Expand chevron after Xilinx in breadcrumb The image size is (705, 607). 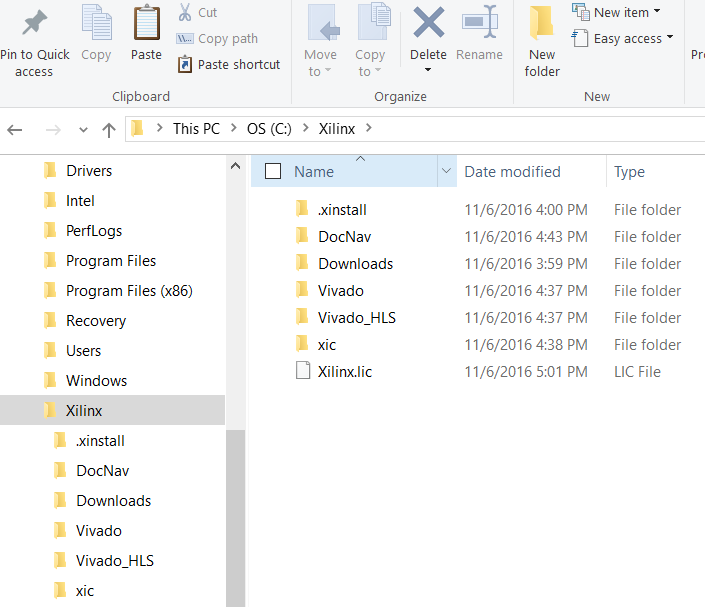tap(369, 128)
